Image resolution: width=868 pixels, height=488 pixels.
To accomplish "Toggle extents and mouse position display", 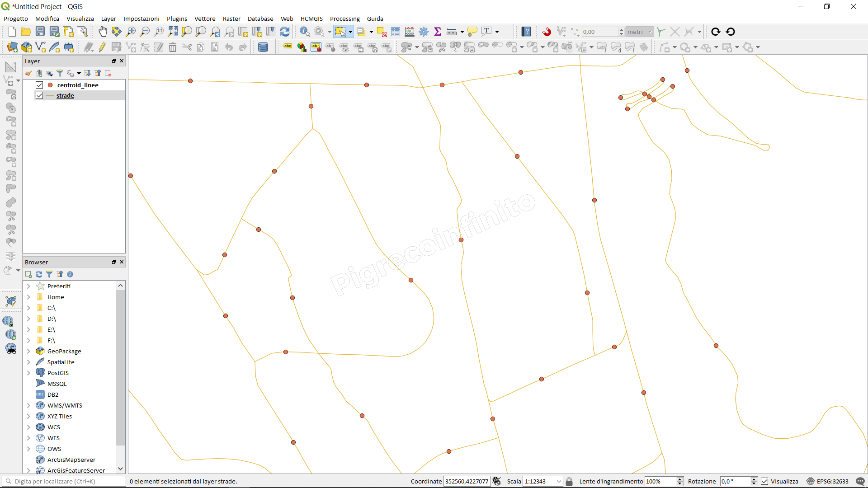I will [x=497, y=482].
